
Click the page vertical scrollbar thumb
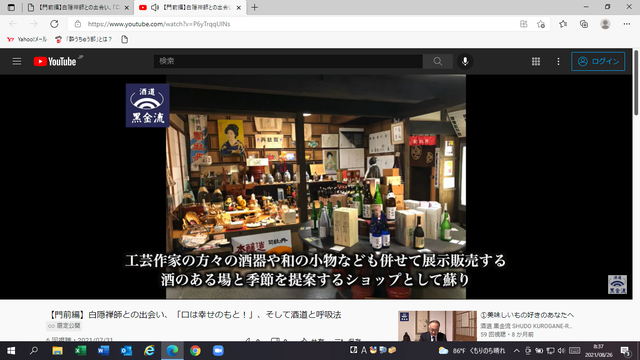point(636,83)
